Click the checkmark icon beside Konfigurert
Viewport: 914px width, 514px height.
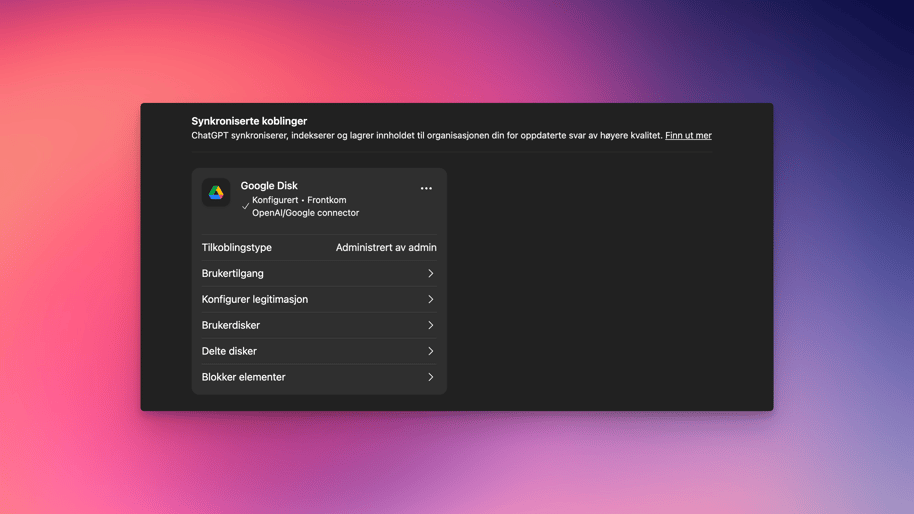[x=246, y=206]
